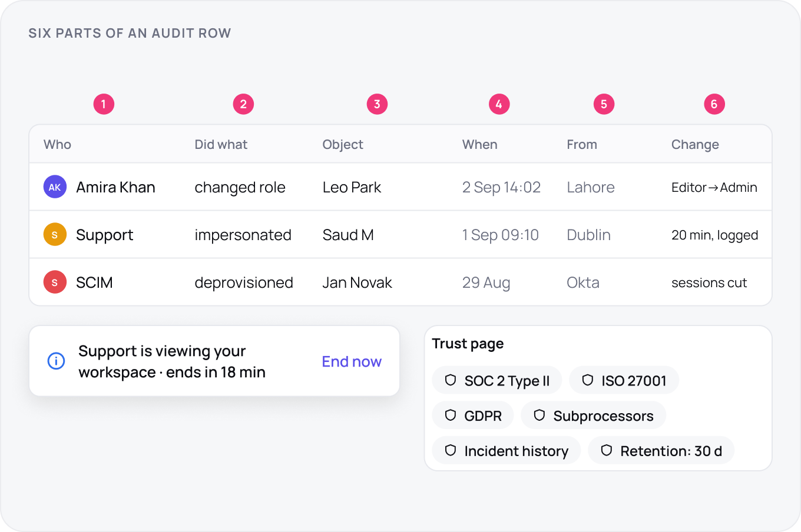801x532 pixels.
Task: Click the Leo Park object cell
Action: 352,187
